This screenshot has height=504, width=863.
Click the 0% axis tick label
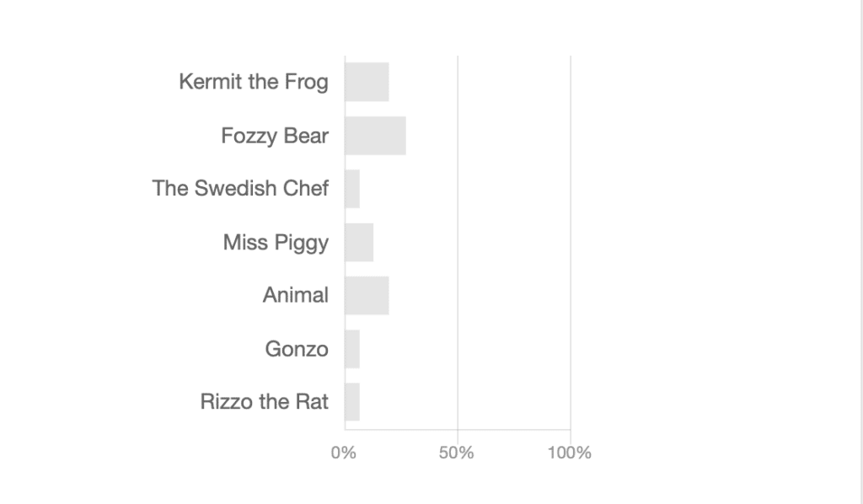click(344, 453)
